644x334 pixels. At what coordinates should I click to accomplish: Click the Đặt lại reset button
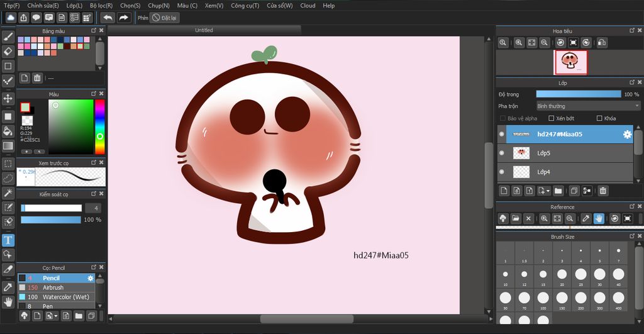[x=164, y=18]
